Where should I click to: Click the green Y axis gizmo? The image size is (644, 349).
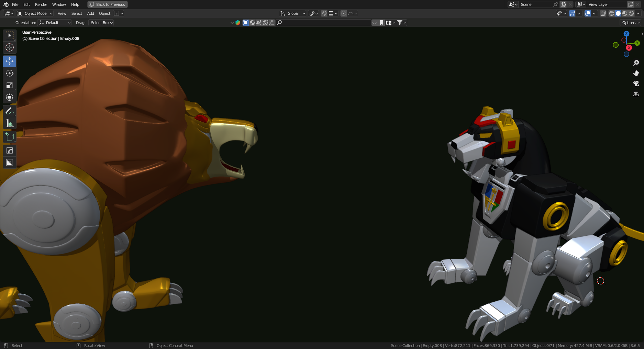pyautogui.click(x=637, y=43)
